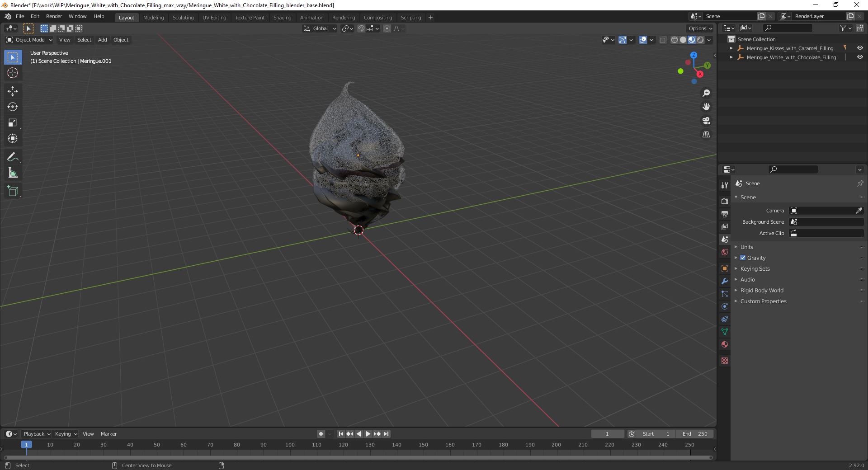
Task: Activate the Scale tool
Action: point(13,122)
